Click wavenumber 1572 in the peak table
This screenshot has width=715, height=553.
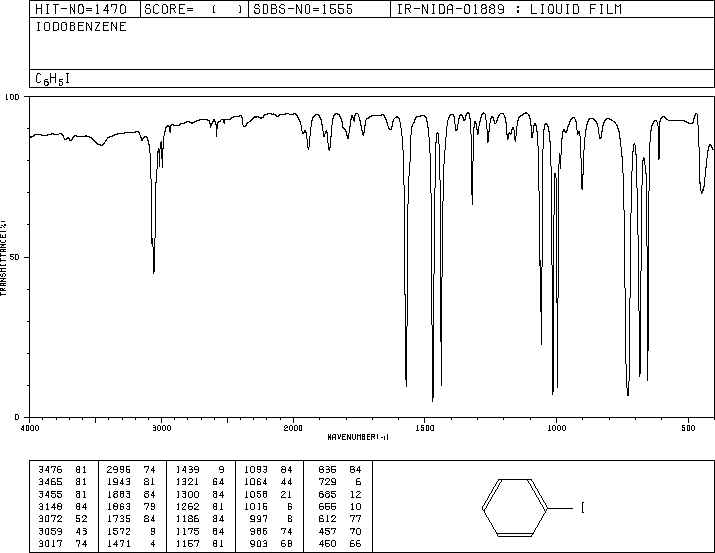pyautogui.click(x=119, y=531)
